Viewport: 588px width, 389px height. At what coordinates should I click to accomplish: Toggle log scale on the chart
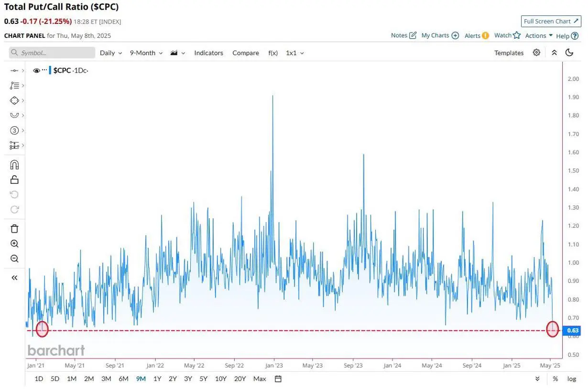[572, 379]
